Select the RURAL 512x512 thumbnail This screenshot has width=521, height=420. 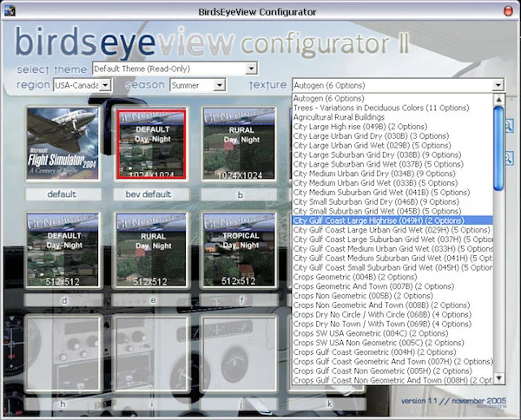point(151,250)
